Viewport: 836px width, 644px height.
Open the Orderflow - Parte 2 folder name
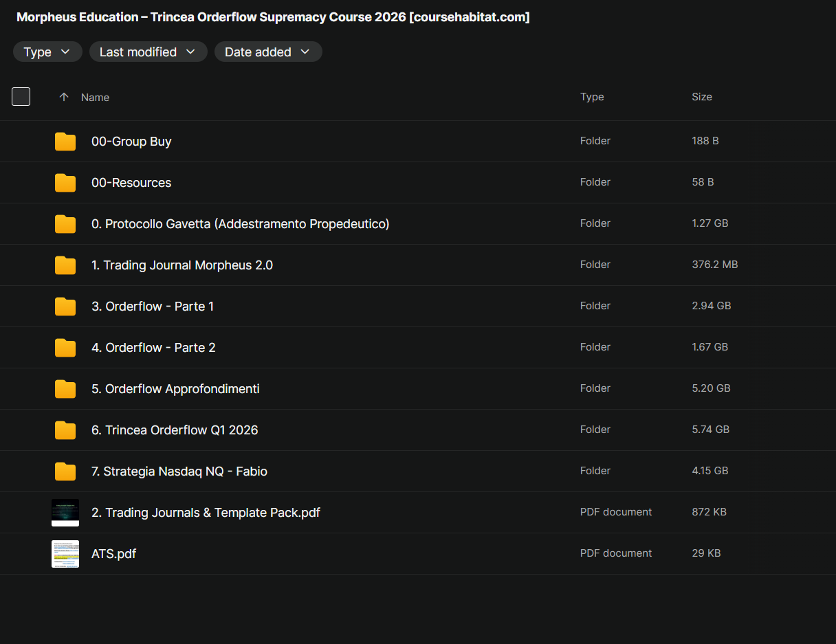[153, 348]
